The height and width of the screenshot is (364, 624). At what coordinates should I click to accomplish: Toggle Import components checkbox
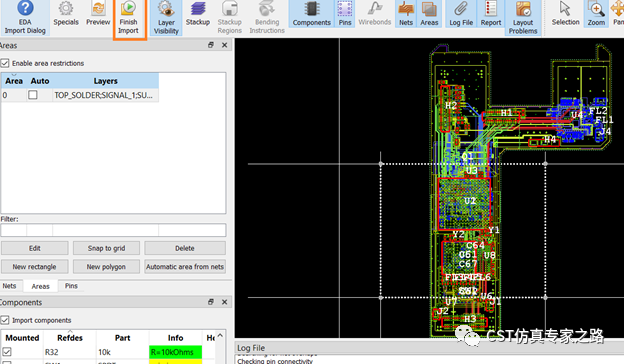[x=5, y=320]
